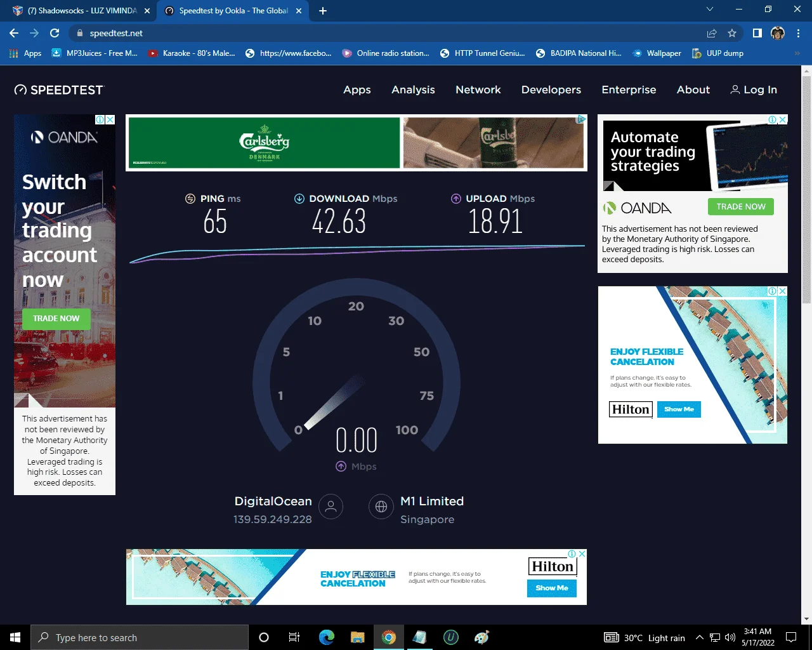Click TRADE NOW in the left OANDA ad
This screenshot has width=812, height=650.
tap(56, 319)
